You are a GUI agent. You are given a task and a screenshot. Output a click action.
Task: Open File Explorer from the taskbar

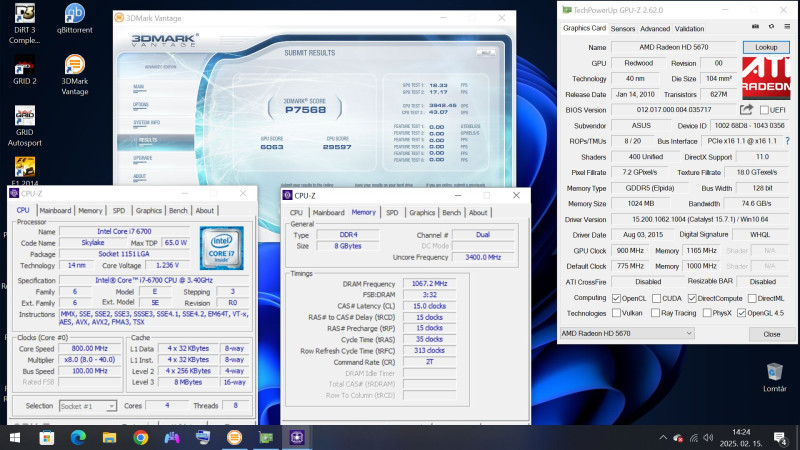(109, 438)
